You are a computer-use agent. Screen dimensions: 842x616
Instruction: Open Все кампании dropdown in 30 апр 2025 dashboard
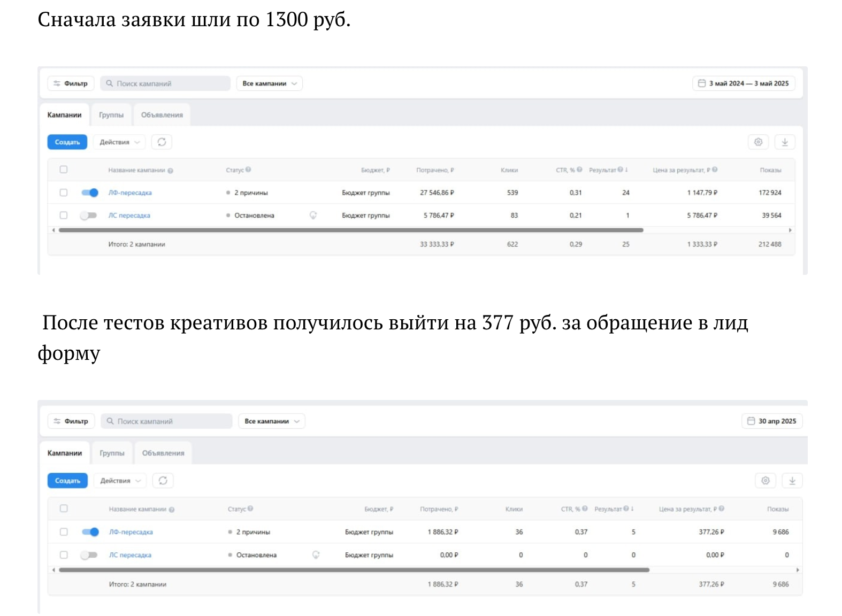(x=272, y=421)
